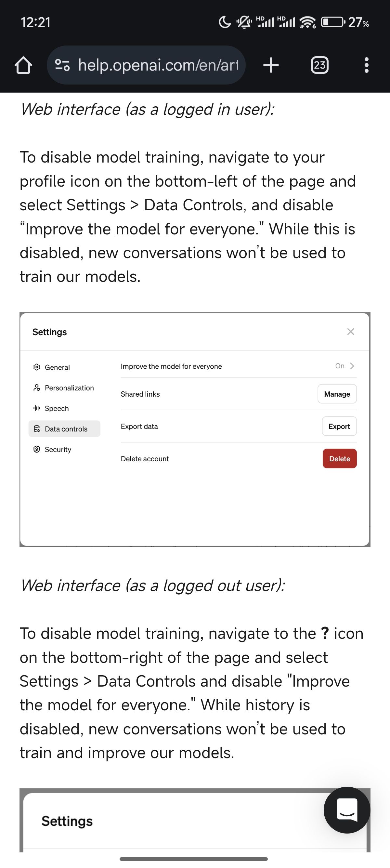
Task: Open the chat support bubble
Action: tap(347, 810)
